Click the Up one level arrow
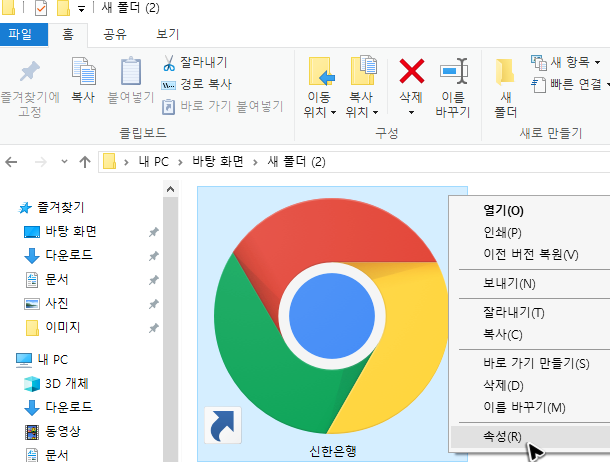Viewport: 610px width, 462px height. [85, 162]
